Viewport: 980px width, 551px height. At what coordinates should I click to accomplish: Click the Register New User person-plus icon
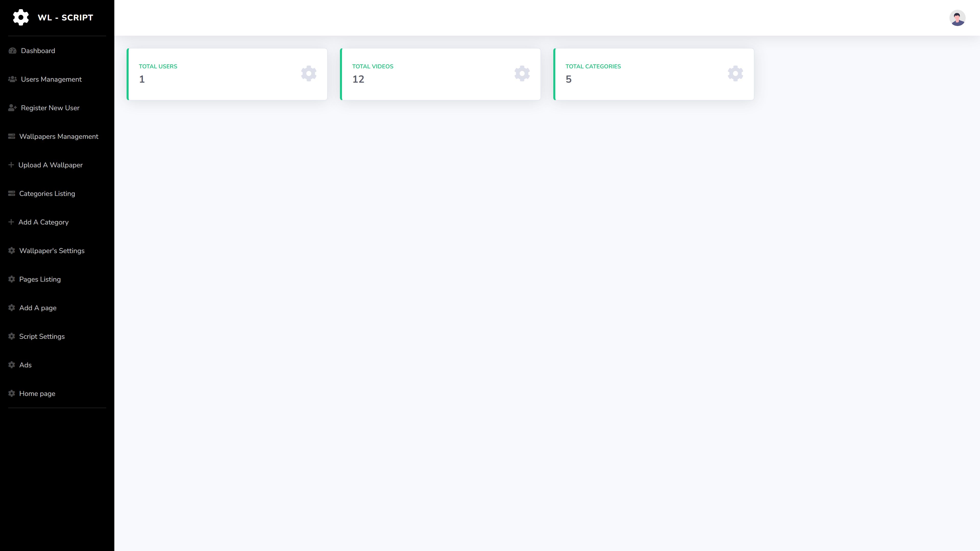point(13,108)
